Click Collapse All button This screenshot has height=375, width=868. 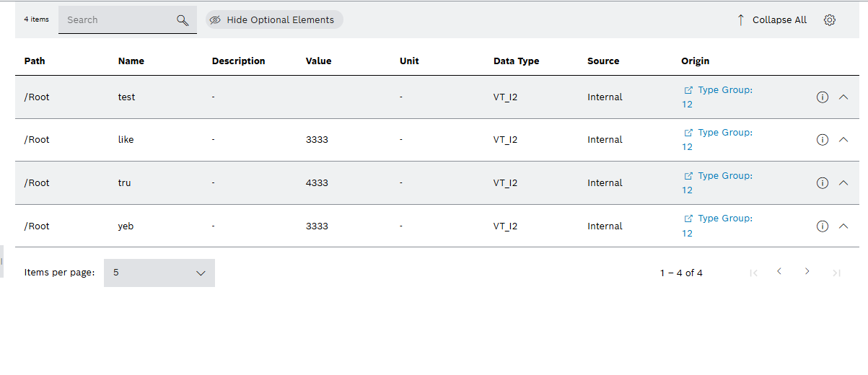[x=771, y=20]
